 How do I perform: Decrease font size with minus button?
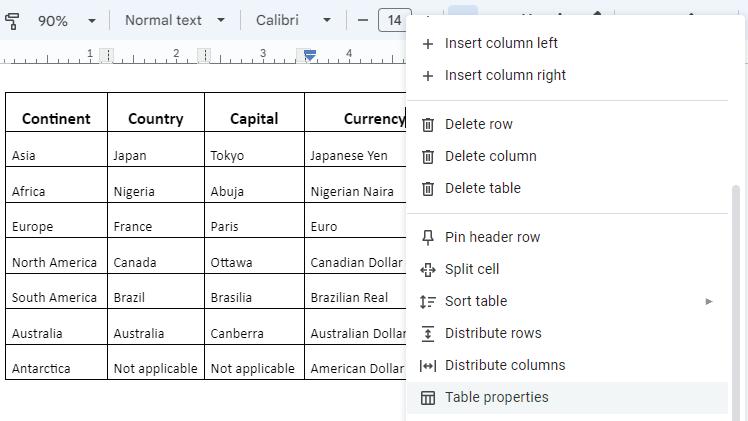click(362, 20)
